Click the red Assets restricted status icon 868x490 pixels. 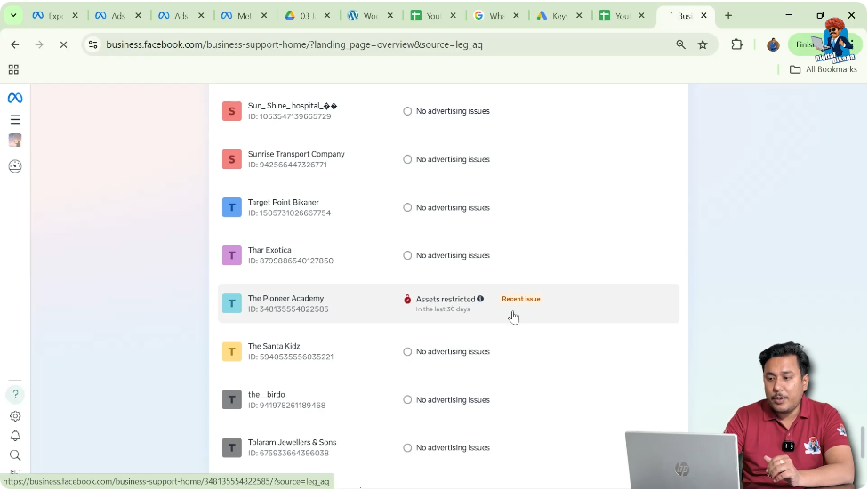pyautogui.click(x=407, y=299)
